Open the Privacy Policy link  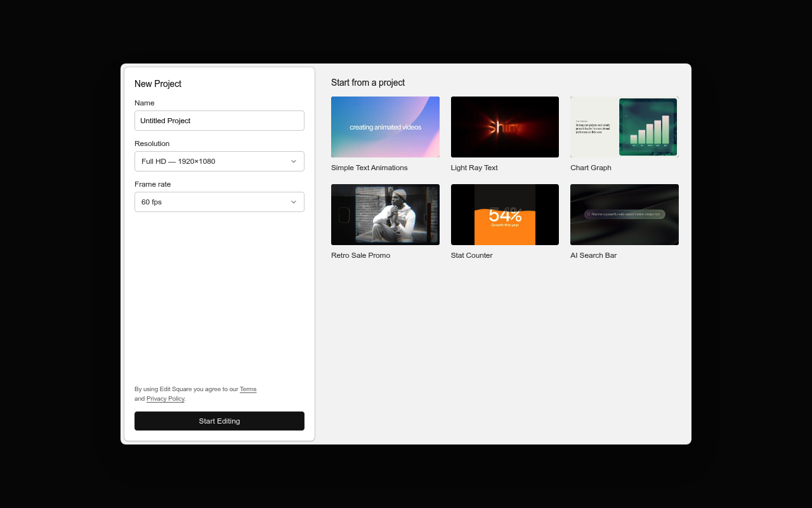coord(166,399)
